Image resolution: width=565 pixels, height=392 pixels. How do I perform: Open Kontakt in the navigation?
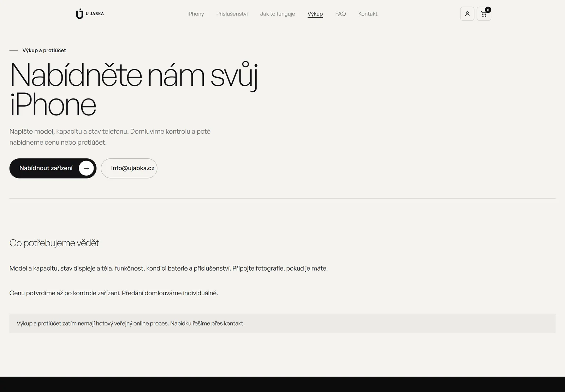click(368, 14)
